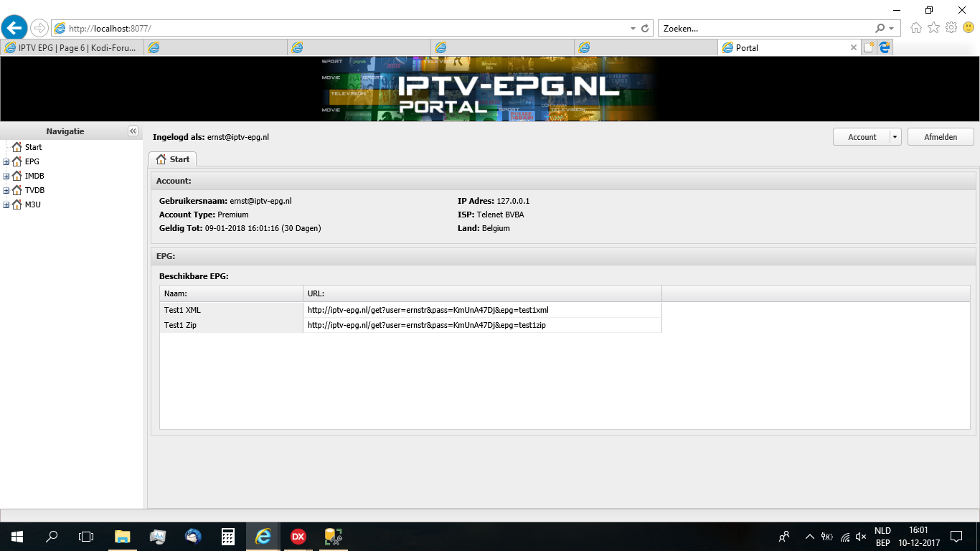Open the red DX app on the taskbar
The image size is (980, 551).
(x=298, y=537)
